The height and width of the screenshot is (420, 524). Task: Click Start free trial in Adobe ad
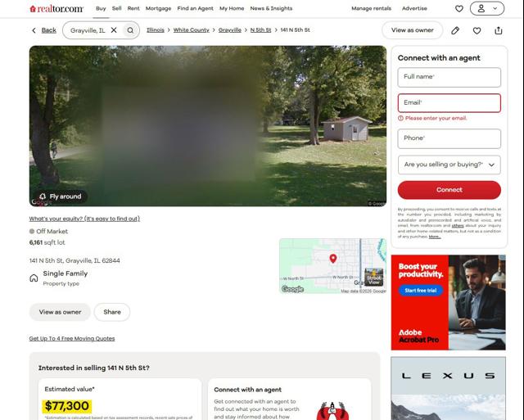pyautogui.click(x=421, y=291)
